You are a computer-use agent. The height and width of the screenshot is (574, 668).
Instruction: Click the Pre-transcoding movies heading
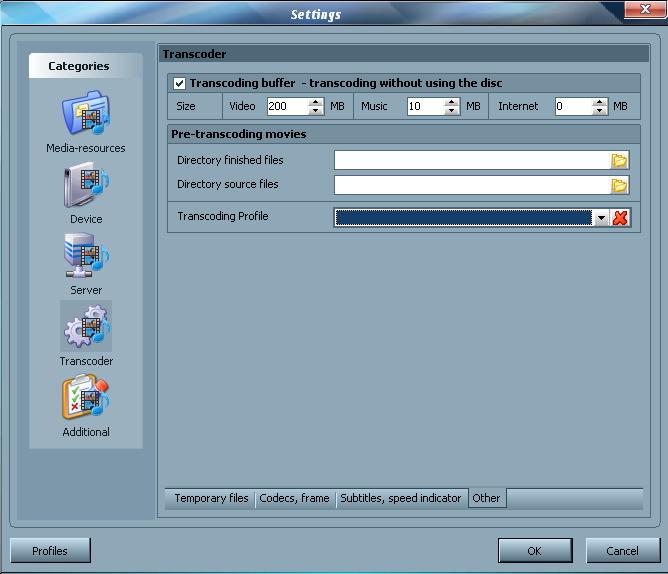[239, 134]
